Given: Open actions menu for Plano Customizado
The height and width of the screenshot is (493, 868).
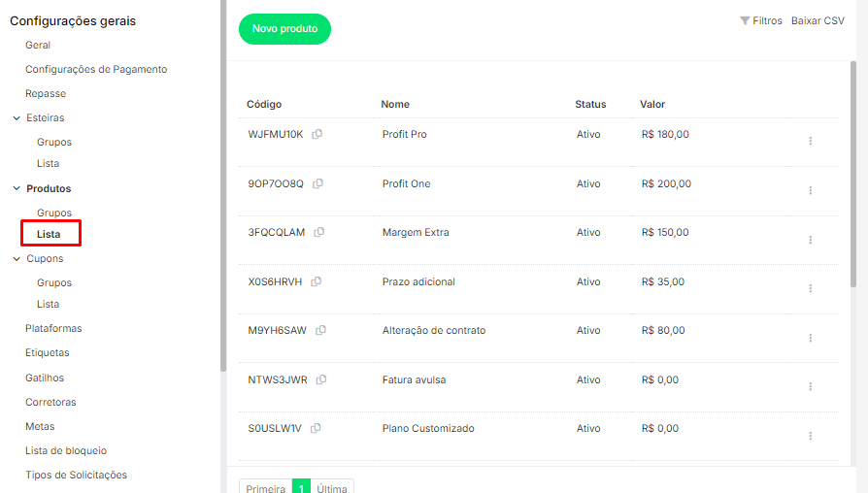Looking at the screenshot, I should coord(810,436).
